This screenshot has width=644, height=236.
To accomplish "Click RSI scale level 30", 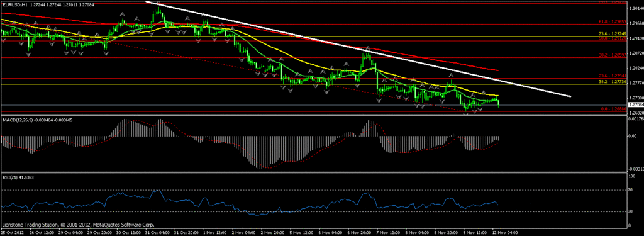I will pyautogui.click(x=631, y=211).
